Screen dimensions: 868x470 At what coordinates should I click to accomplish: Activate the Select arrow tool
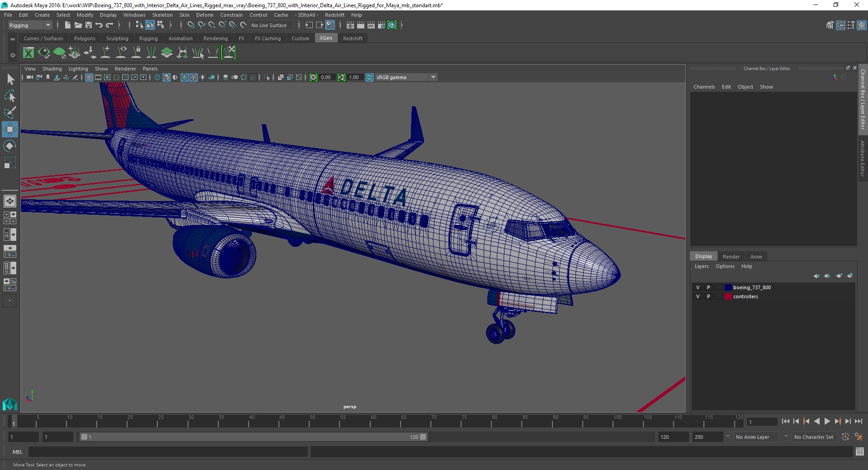9,80
